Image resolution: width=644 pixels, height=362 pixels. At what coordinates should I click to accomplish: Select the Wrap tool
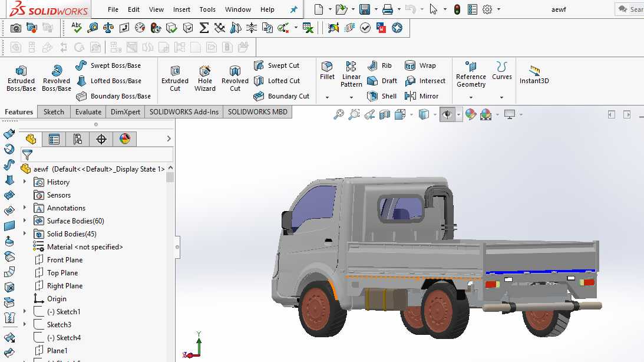420,65
